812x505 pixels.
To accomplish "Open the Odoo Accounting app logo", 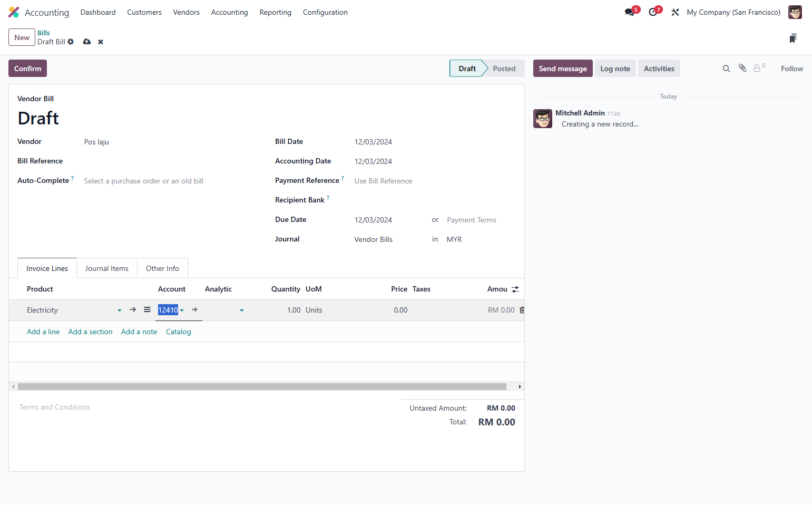I will click(x=14, y=12).
